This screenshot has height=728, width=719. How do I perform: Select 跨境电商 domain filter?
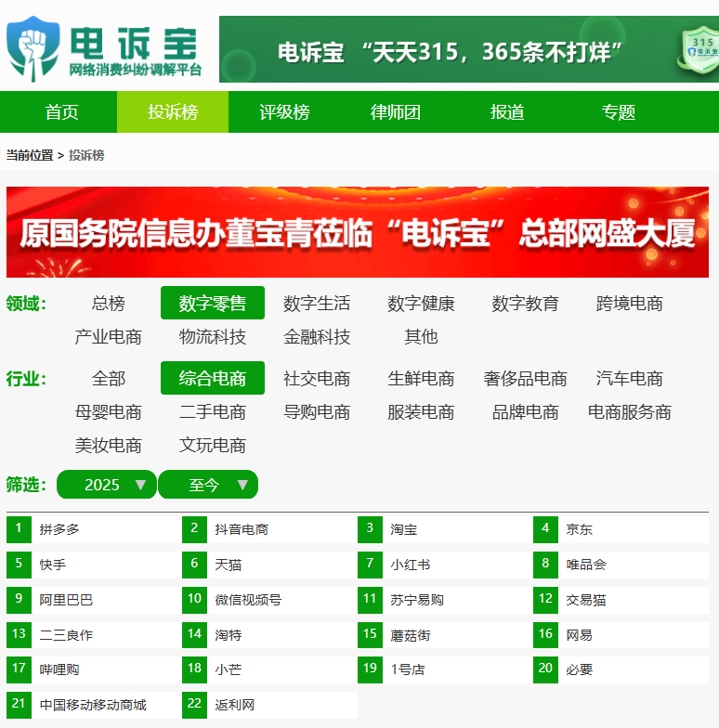(x=630, y=303)
